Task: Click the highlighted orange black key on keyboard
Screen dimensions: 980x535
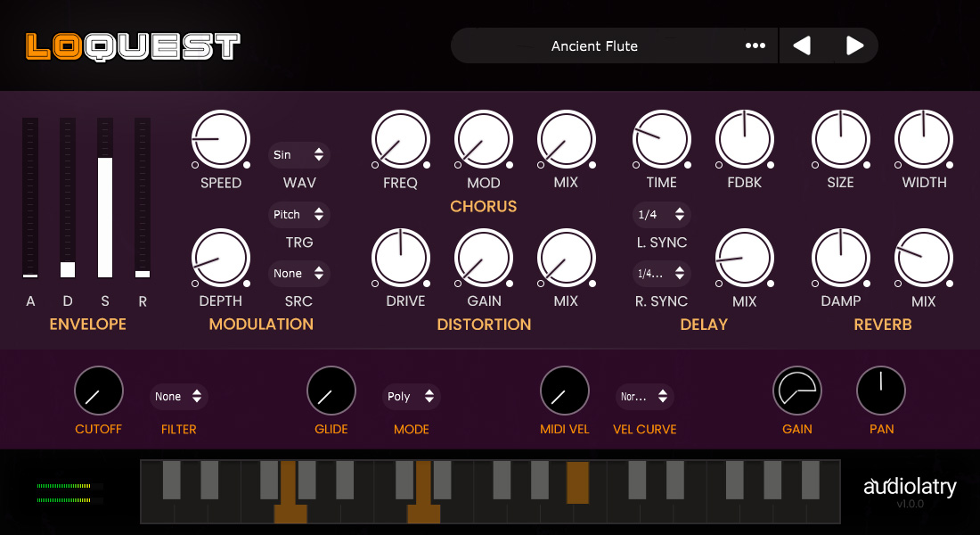Action: coord(577,482)
